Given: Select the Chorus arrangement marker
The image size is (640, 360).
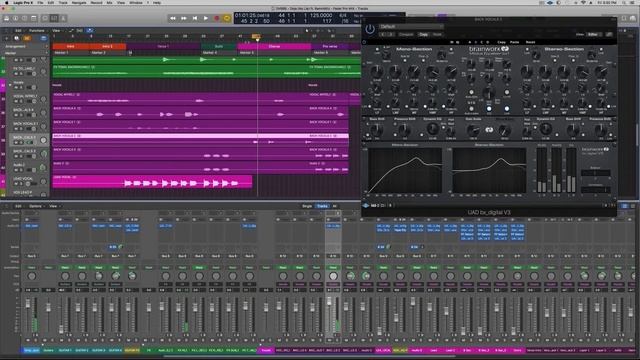Looking at the screenshot, I should pyautogui.click(x=274, y=47).
